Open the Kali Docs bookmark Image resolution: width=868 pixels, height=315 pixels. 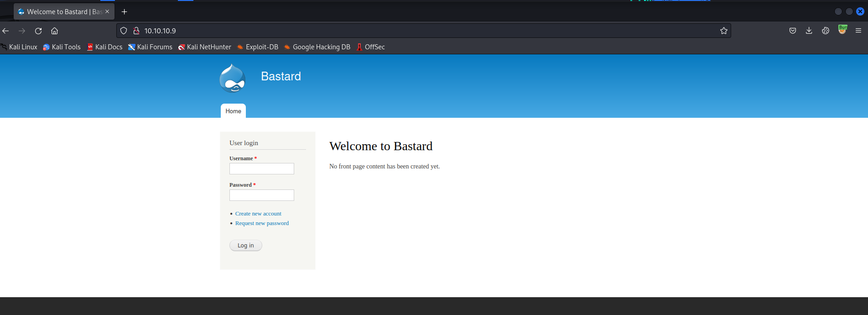coord(104,47)
